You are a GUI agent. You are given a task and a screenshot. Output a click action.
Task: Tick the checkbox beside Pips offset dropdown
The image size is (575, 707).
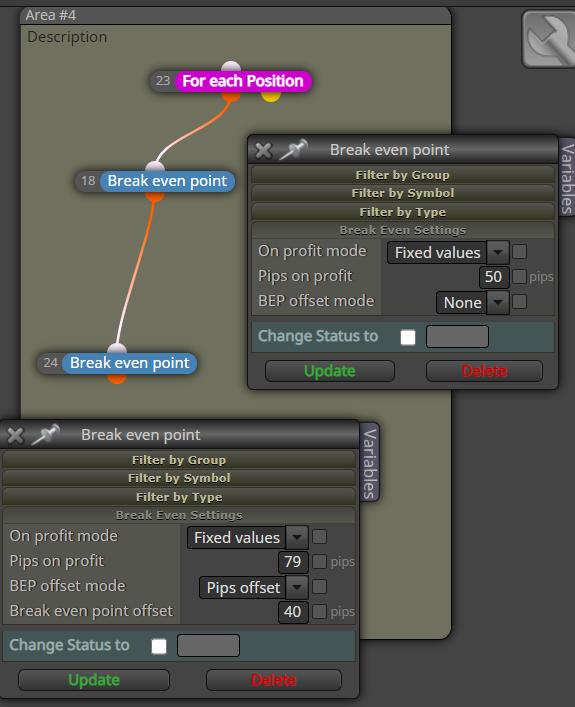click(x=319, y=587)
